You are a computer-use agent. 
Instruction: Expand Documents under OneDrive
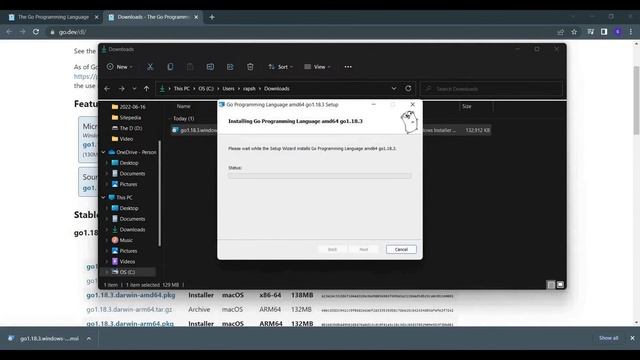click(x=107, y=173)
